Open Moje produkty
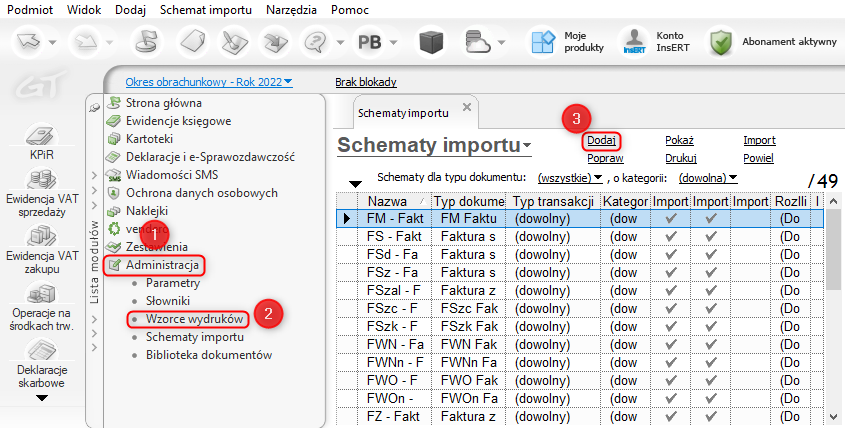This screenshot has height=428, width=845. [567, 42]
